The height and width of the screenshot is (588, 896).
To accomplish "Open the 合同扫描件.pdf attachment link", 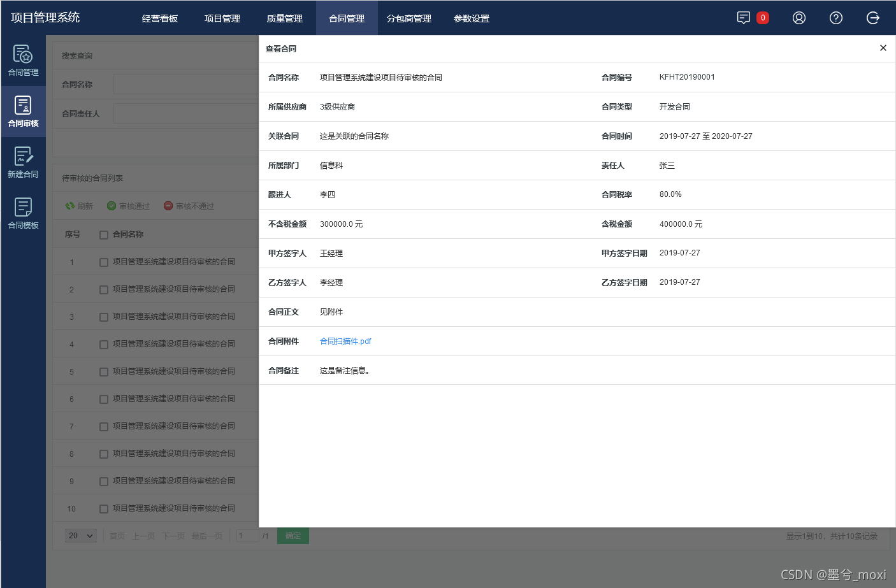I will coord(345,341).
